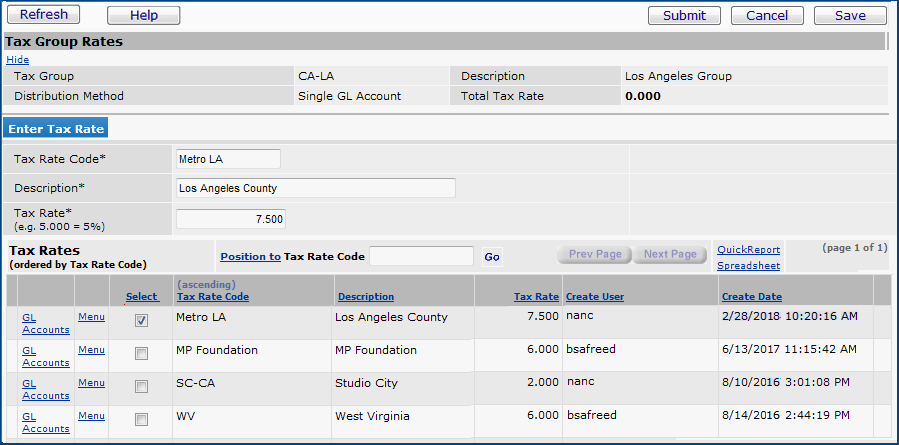Click the Go link
This screenshot has width=899, height=445.
pyautogui.click(x=492, y=257)
